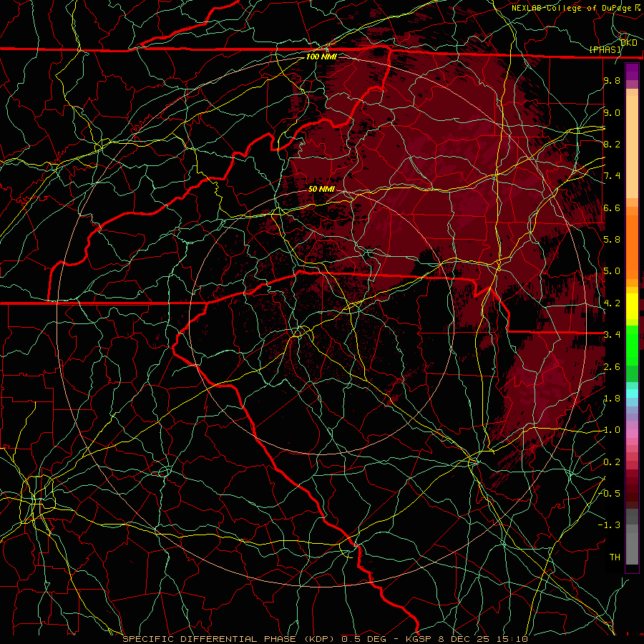Click the -1.3 scale value
The image size is (644, 644).
click(610, 525)
